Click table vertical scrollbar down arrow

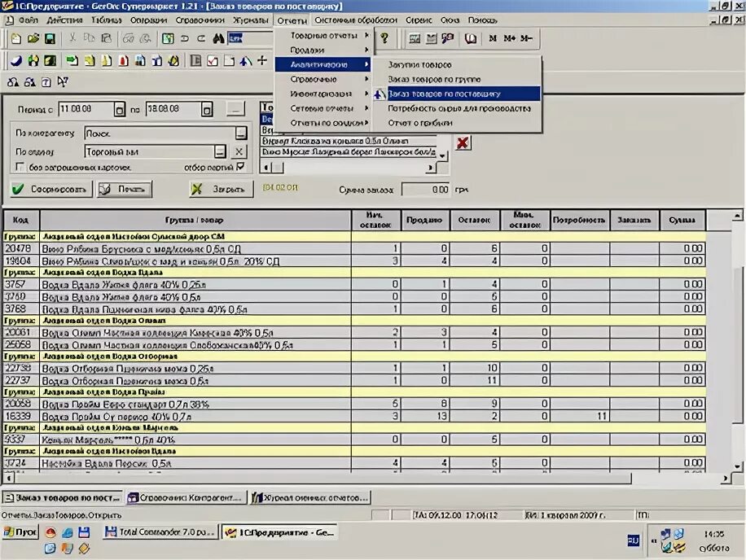[x=737, y=466]
